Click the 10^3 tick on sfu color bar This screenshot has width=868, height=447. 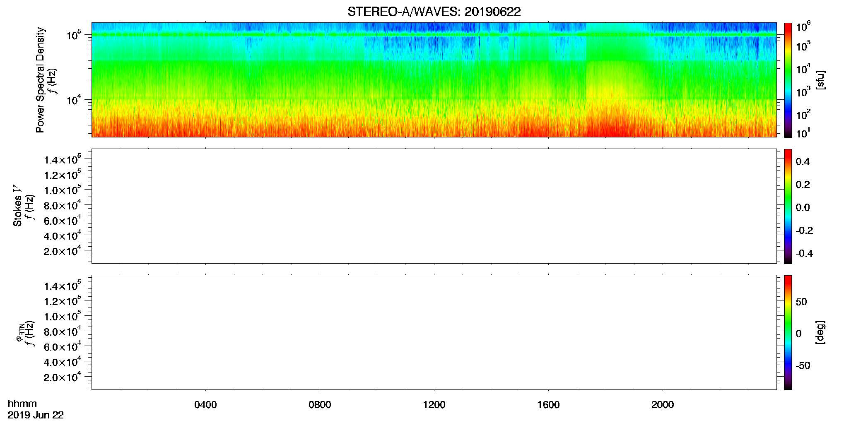coord(803,92)
